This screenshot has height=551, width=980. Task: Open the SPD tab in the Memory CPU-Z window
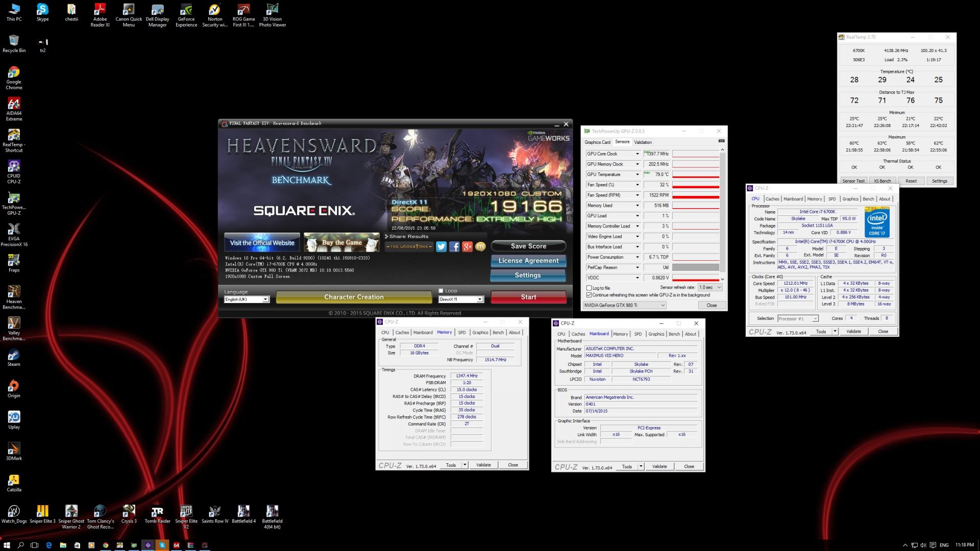pyautogui.click(x=462, y=333)
